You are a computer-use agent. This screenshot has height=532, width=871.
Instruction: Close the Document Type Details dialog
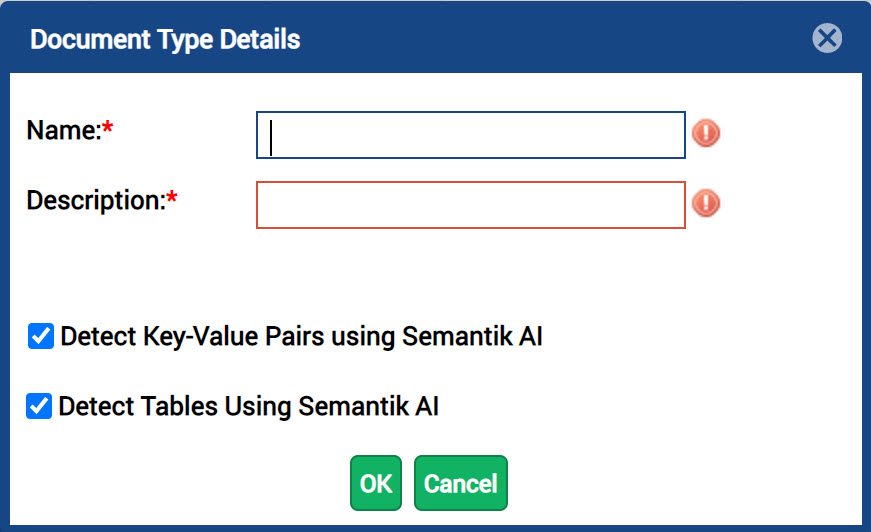point(827,38)
